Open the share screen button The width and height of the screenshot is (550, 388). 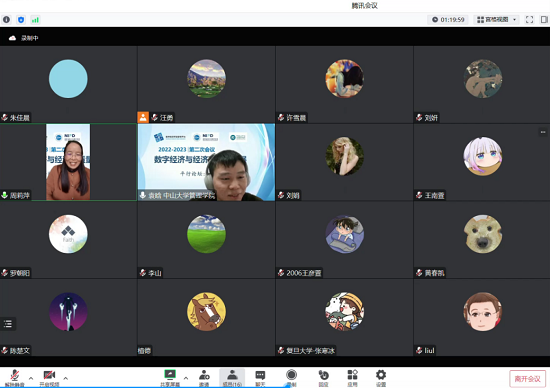click(170, 378)
